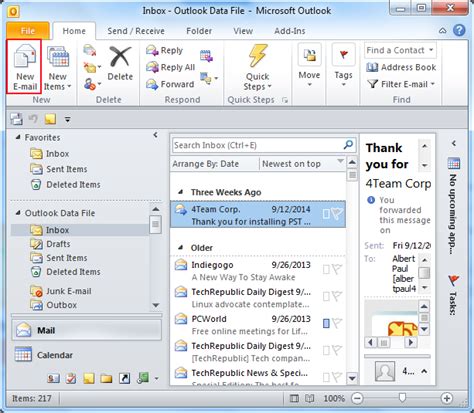The width and height of the screenshot is (474, 413).
Task: Select Inbox under Favorites
Action: pyautogui.click(x=49, y=154)
